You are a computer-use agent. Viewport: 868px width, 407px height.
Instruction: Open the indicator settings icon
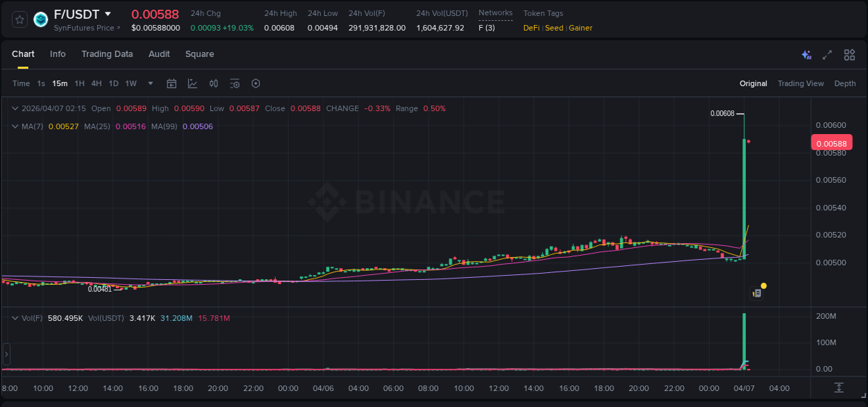235,83
